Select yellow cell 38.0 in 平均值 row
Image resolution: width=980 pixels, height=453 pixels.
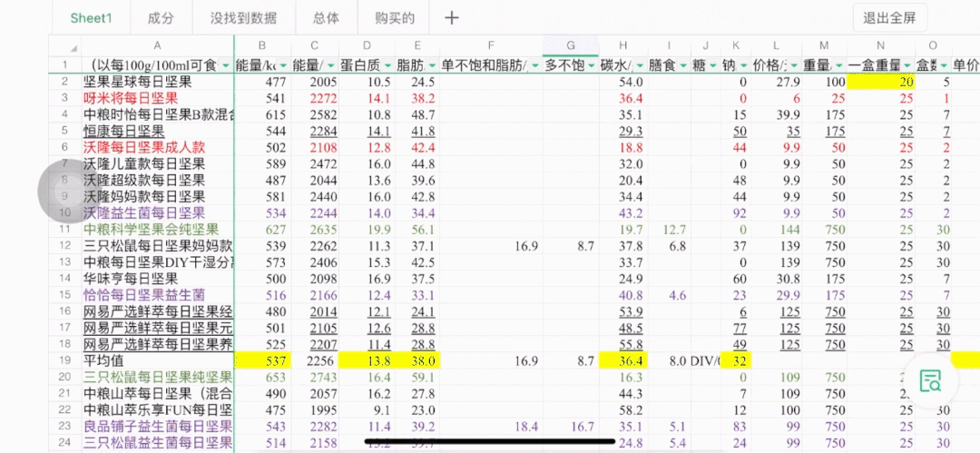(x=417, y=360)
